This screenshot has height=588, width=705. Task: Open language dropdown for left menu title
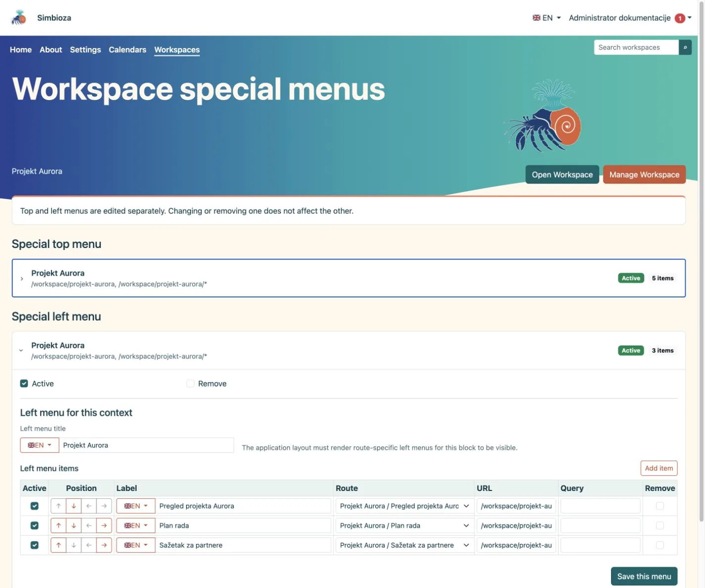[40, 445]
